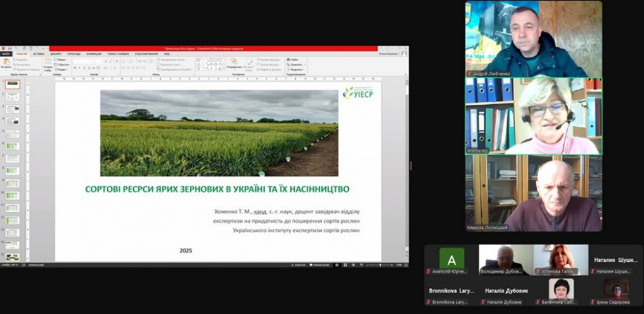The height and width of the screenshot is (314, 644).
Task: Open the File (Файл) backstage button
Action: (x=6, y=54)
